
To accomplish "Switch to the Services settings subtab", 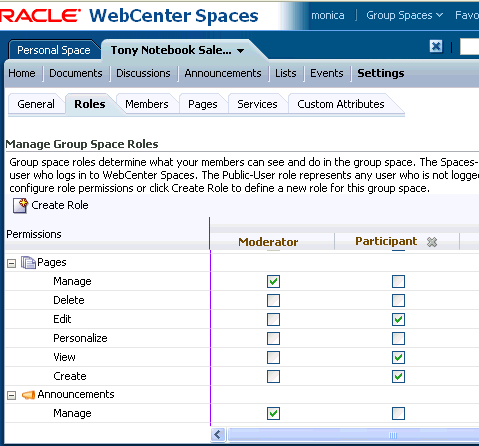I will 257,104.
